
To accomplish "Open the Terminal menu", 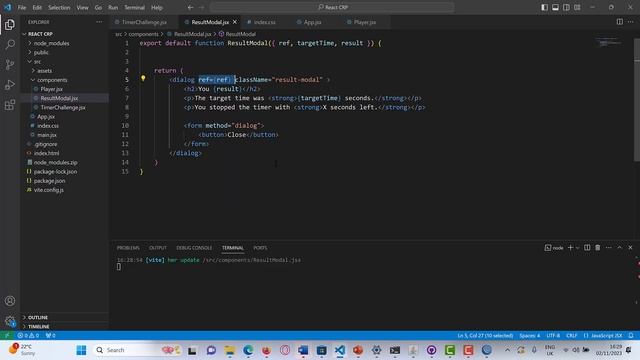I will click(134, 7).
